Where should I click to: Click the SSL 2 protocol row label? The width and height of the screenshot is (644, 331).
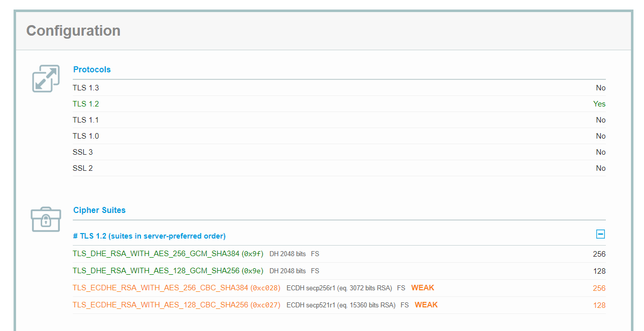click(x=83, y=168)
